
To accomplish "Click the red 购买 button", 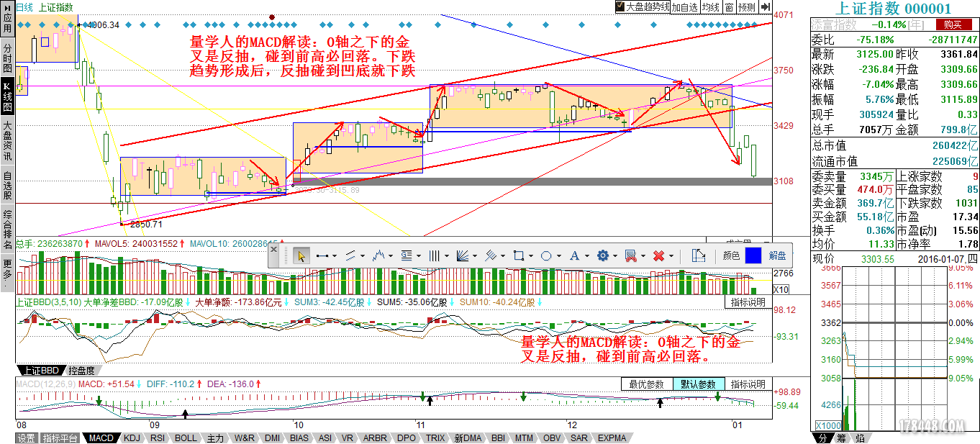I will coord(953,24).
